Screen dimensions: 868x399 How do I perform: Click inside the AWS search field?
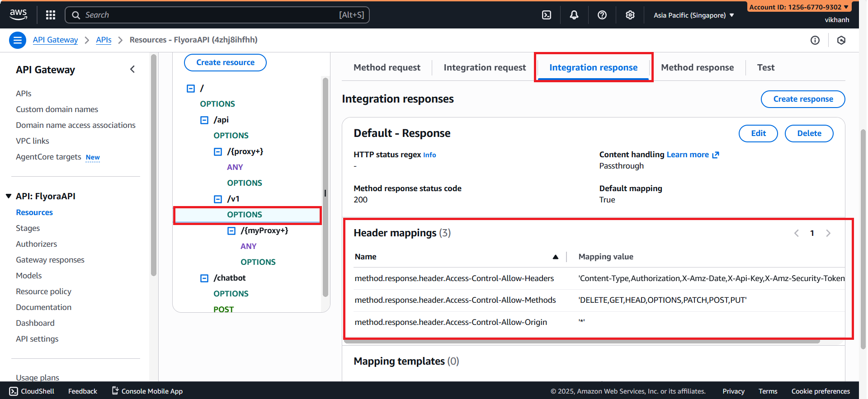pyautogui.click(x=217, y=15)
